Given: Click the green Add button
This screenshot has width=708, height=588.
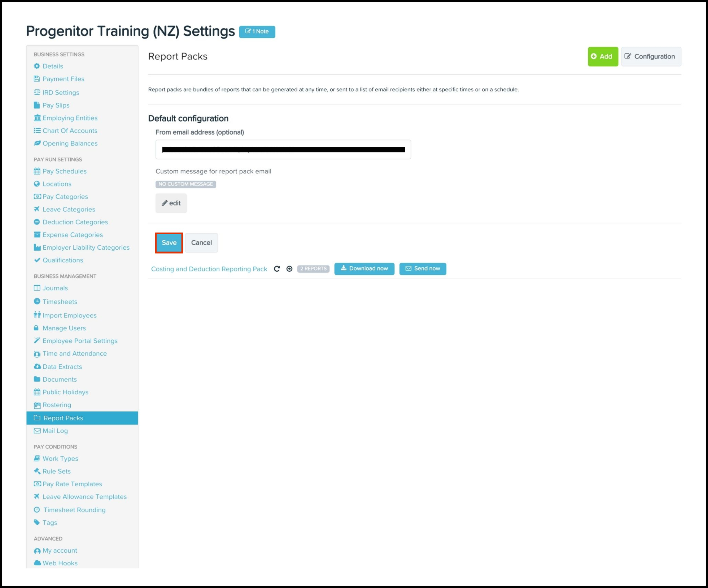Looking at the screenshot, I should [603, 57].
